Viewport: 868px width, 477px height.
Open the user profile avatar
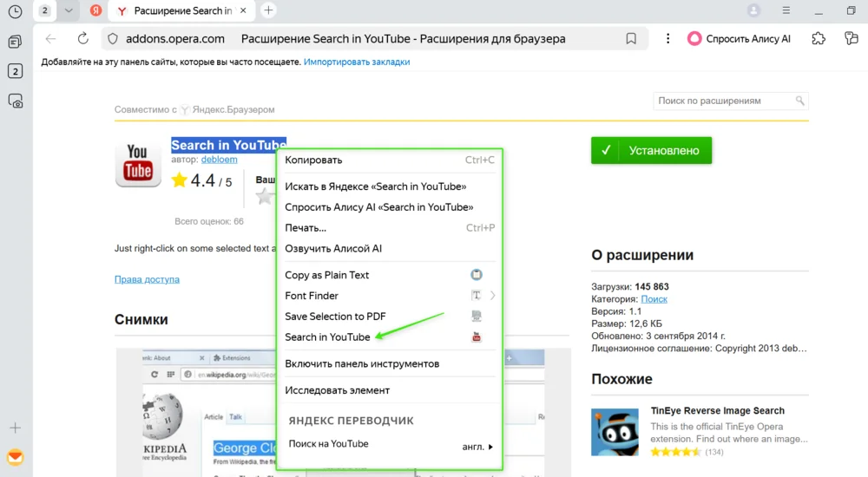point(753,10)
